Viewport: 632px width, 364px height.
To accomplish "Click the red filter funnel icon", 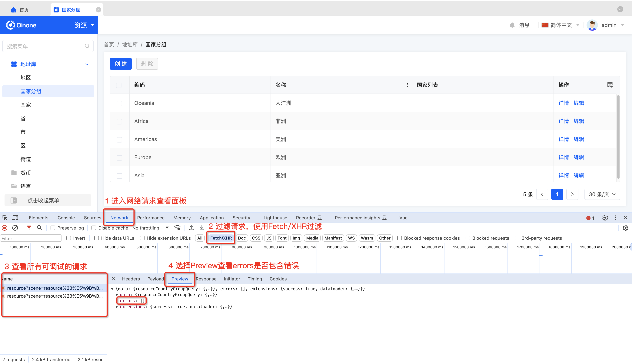I will pos(29,228).
